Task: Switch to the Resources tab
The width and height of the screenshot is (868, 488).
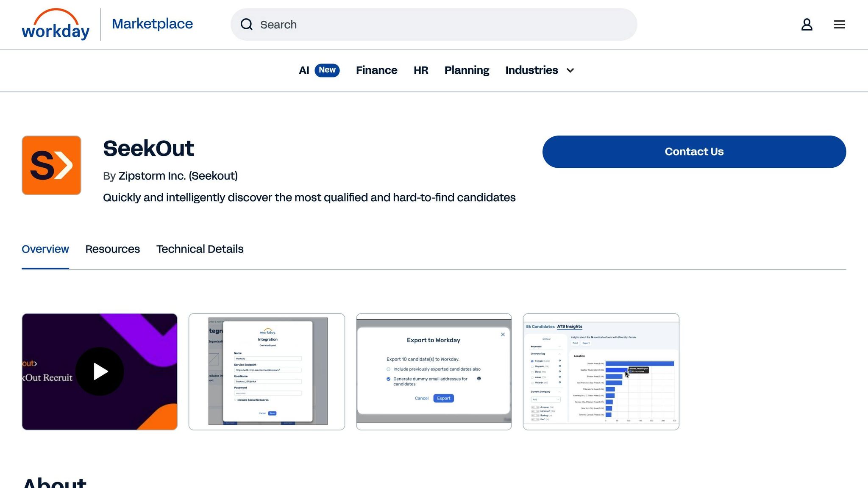Action: [112, 249]
